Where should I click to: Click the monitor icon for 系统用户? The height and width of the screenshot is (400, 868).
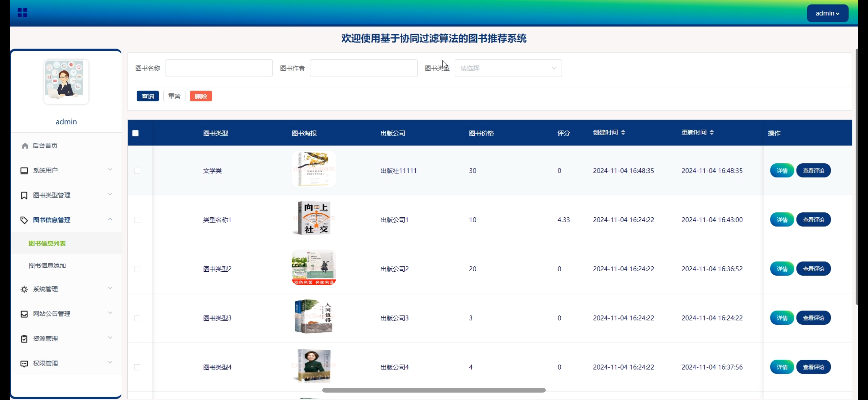pos(24,170)
